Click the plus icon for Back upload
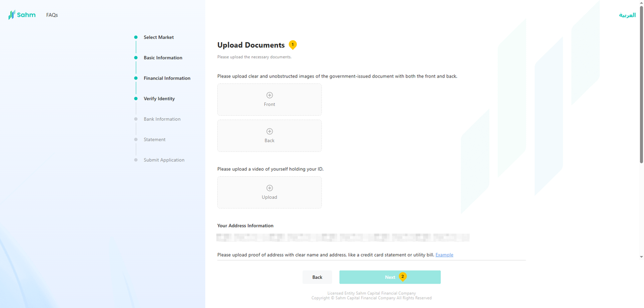 click(269, 131)
